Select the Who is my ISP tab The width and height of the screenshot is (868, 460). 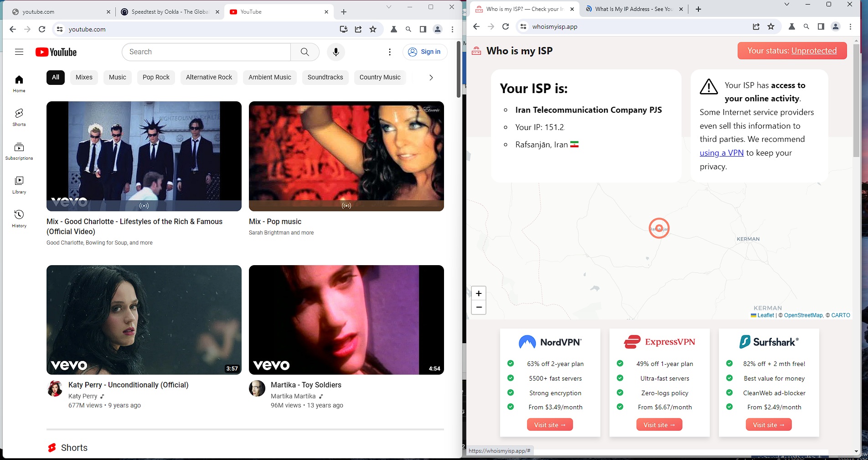point(524,9)
